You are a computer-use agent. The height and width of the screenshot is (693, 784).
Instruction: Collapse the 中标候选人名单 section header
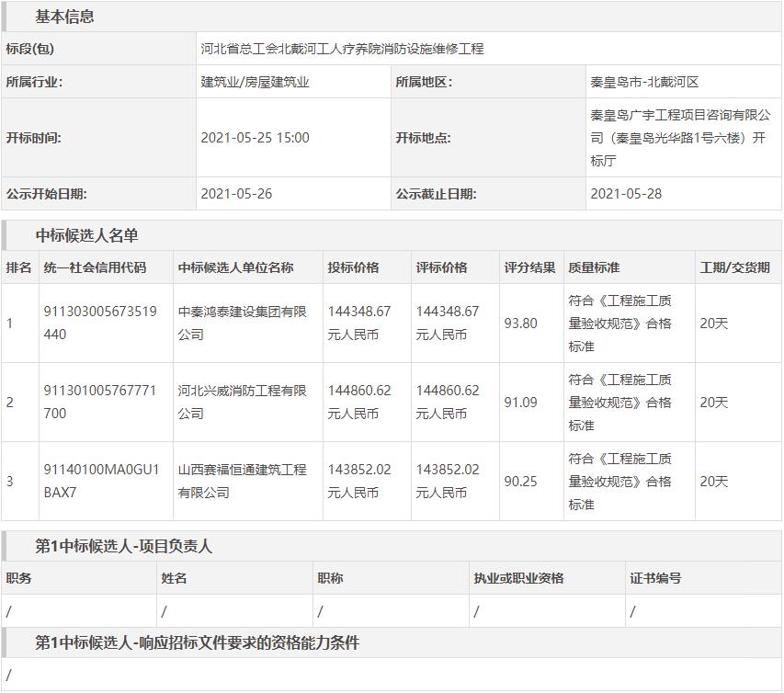pos(86,235)
